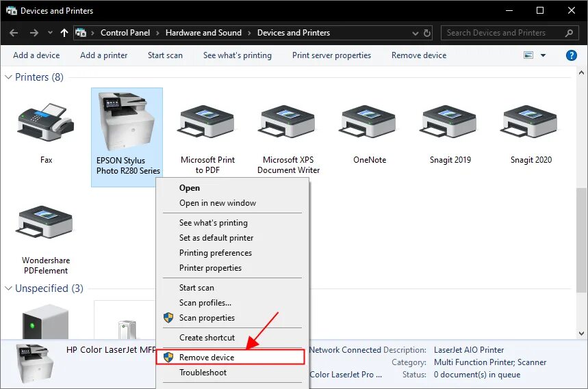588x389 pixels.
Task: Collapse the Unspecified (3) group
Action: pyautogui.click(x=8, y=289)
